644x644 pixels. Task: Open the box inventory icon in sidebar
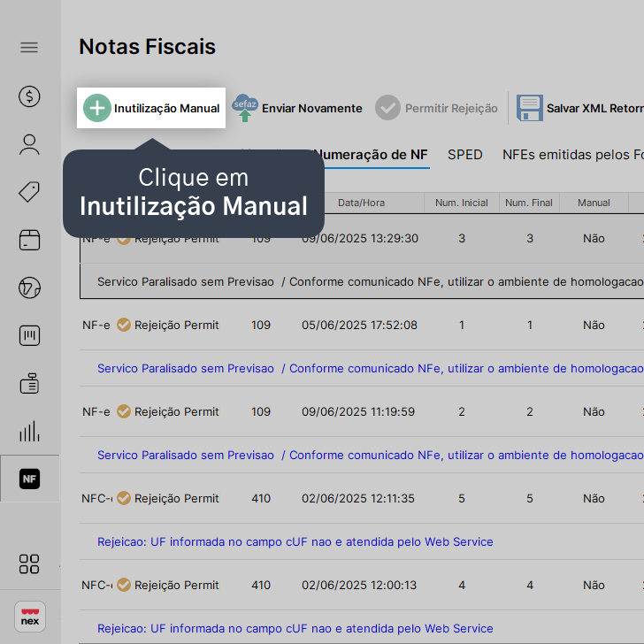point(29,240)
